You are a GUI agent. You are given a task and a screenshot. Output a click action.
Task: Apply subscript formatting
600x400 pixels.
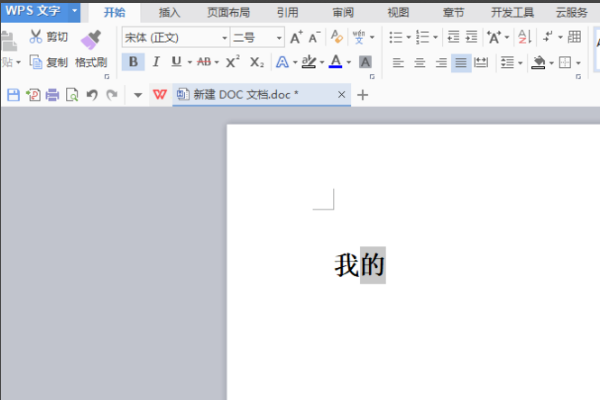[x=257, y=62]
